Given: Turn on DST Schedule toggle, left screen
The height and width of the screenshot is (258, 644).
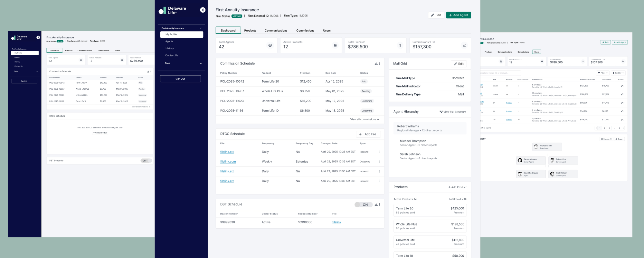Looking at the screenshot, I should click(x=146, y=161).
